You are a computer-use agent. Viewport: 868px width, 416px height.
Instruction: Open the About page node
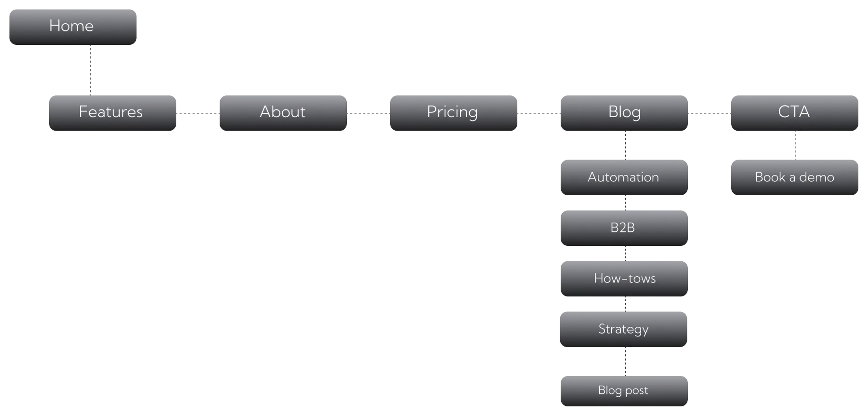point(283,112)
